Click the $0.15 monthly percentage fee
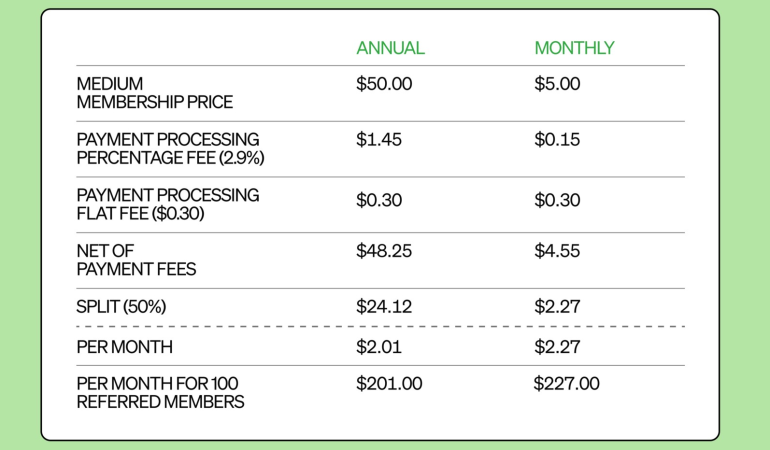This screenshot has height=450, width=770. [557, 140]
